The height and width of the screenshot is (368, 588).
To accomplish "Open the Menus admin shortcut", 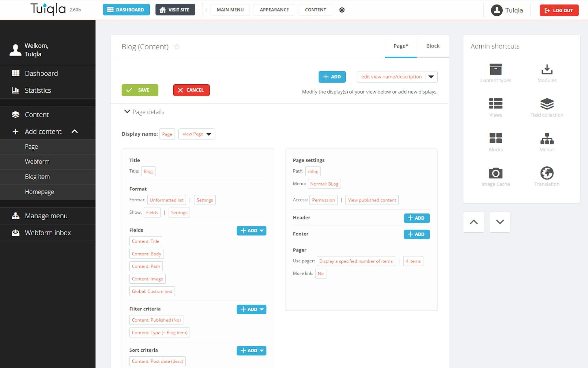I will click(547, 142).
